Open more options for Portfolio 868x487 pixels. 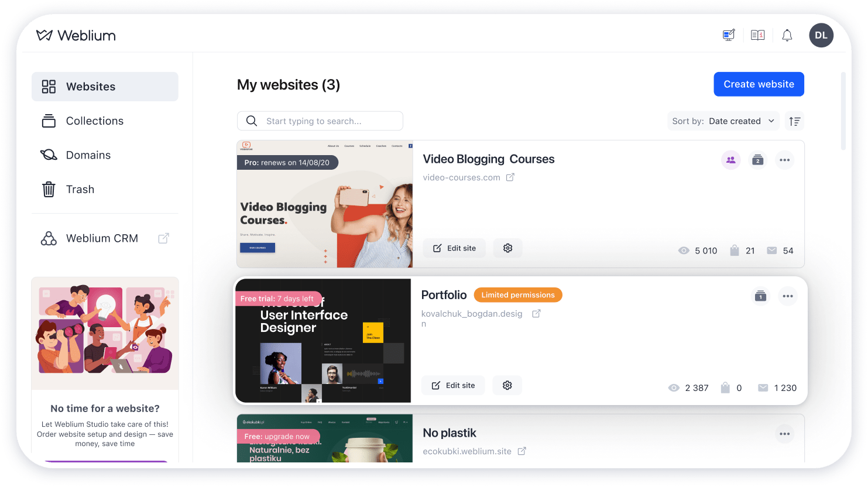[788, 296]
